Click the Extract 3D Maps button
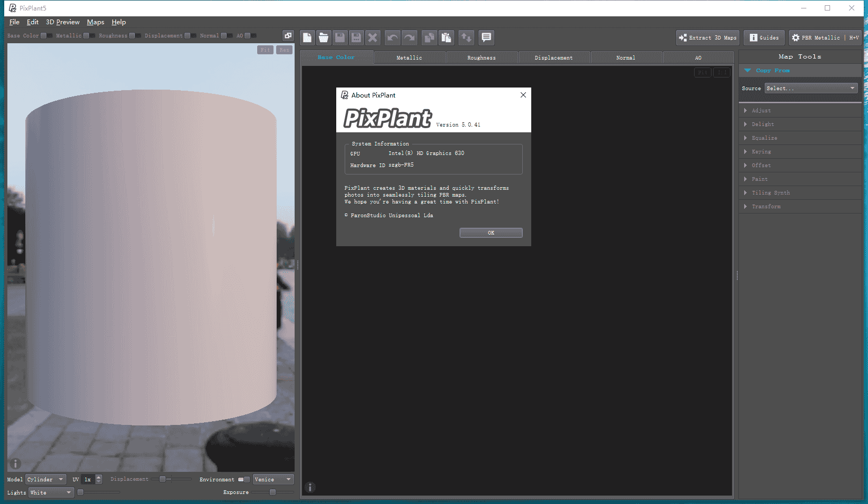Screen dimensions: 868x504 pos(708,38)
